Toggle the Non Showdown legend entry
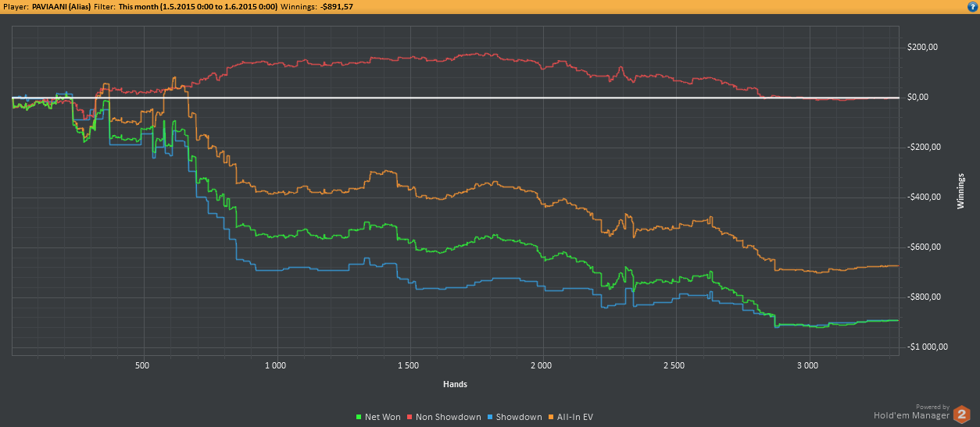Screen dimensions: 980x427 [444, 417]
